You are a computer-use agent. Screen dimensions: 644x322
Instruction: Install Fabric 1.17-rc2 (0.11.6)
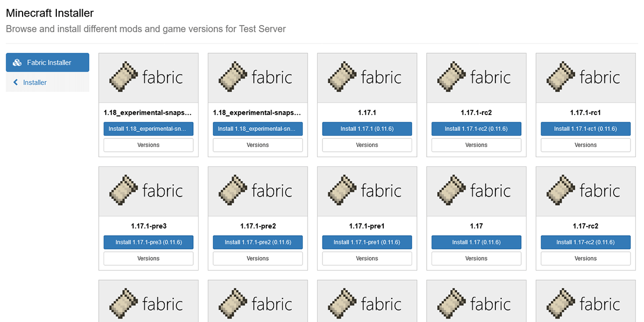pyautogui.click(x=586, y=242)
